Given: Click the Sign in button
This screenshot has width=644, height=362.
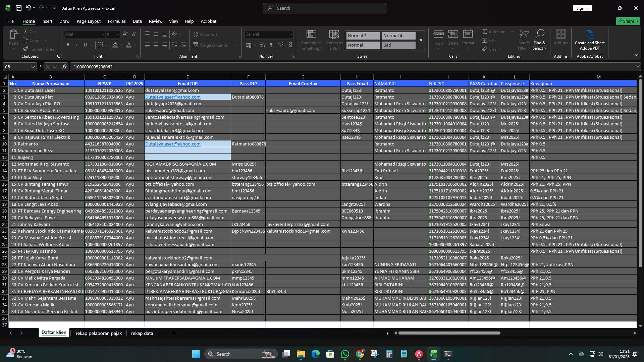Looking at the screenshot, I should (x=582, y=8).
